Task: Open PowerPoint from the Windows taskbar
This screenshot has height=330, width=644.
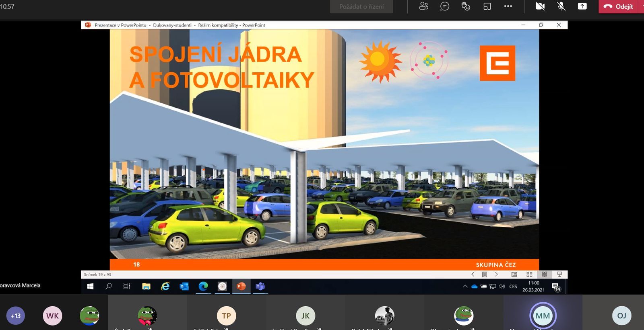Action: coord(241,286)
